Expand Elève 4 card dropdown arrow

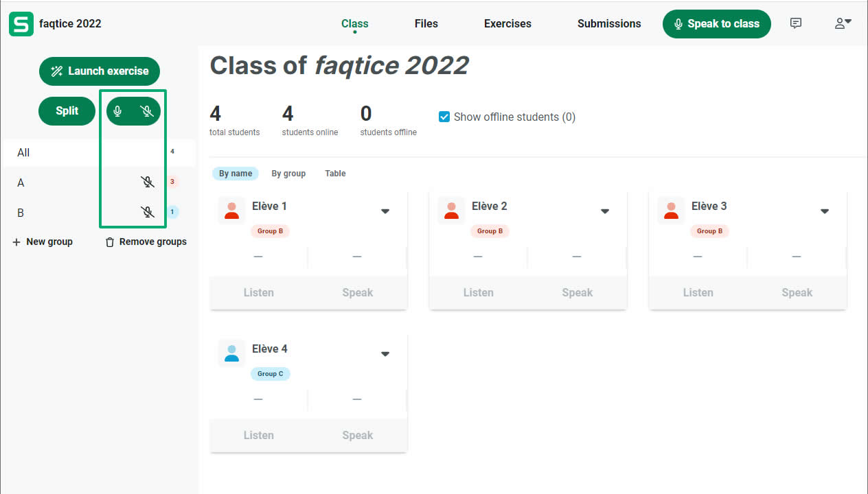385,354
